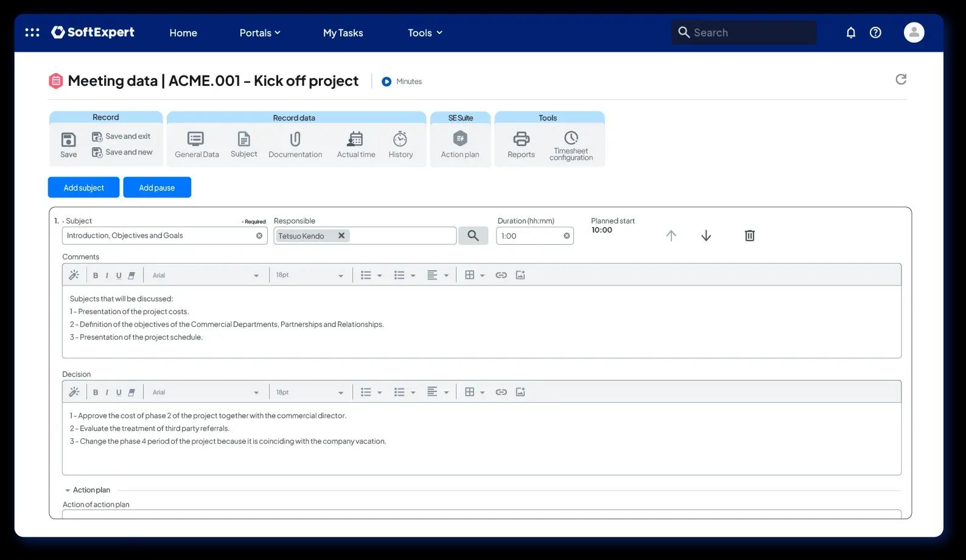Open the Portals menu
The image size is (966, 560).
coord(260,33)
